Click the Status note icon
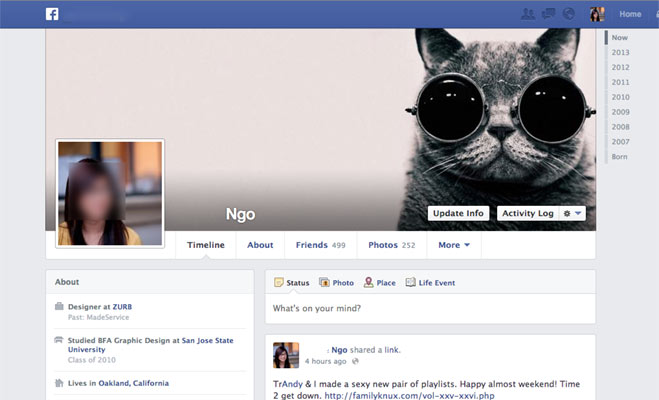 pos(279,282)
